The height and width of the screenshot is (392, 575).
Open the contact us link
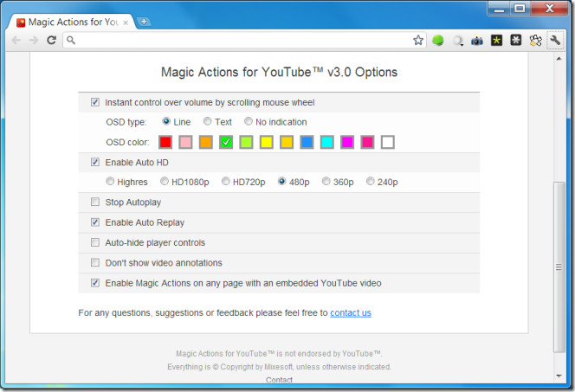click(351, 312)
